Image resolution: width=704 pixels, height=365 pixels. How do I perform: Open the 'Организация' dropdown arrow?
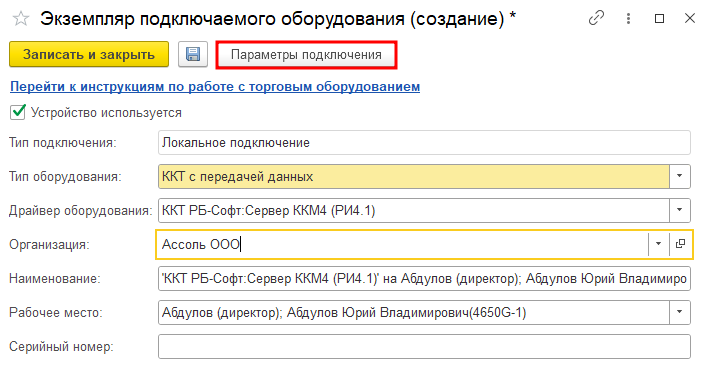pos(659,244)
